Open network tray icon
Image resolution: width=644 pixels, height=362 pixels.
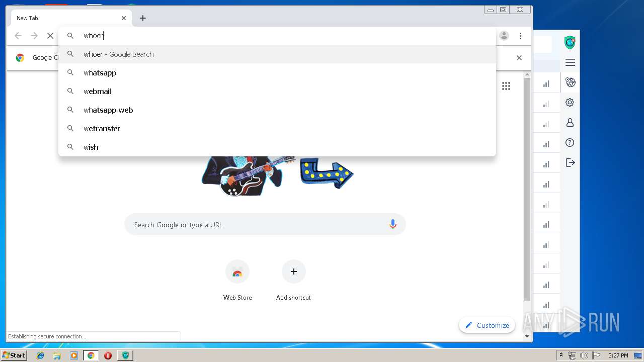coord(572,355)
